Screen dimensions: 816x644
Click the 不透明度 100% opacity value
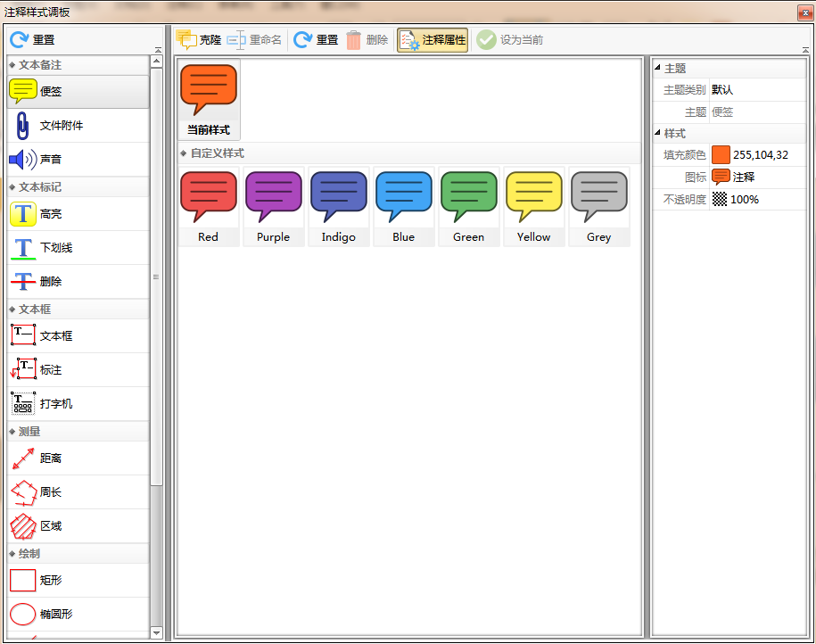click(x=745, y=200)
